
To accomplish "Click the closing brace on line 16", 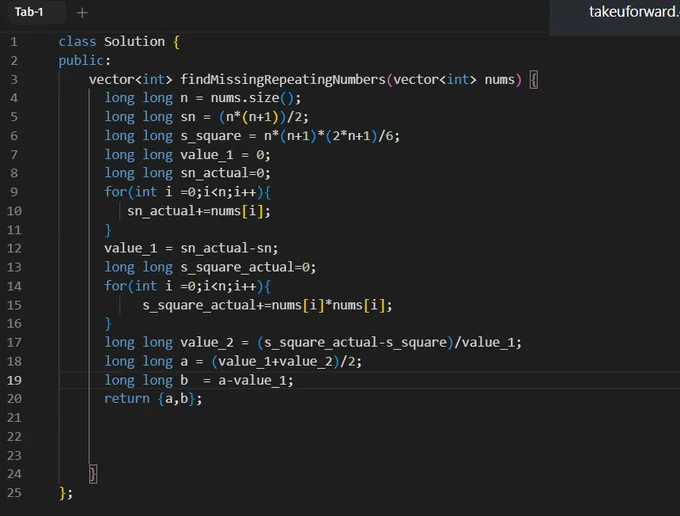I will (108, 323).
